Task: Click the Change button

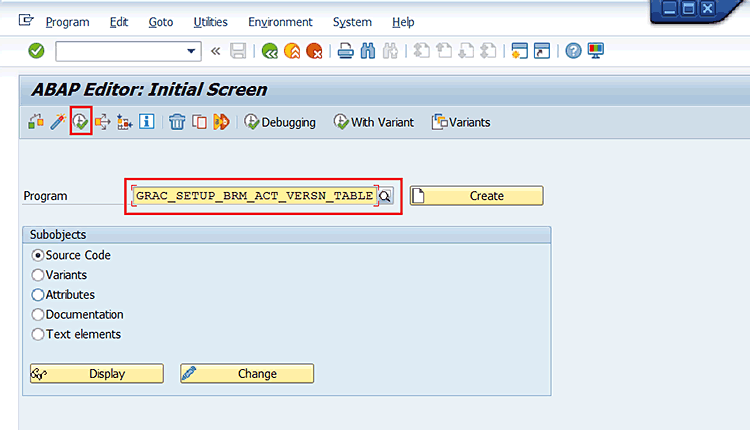Action: point(247,374)
